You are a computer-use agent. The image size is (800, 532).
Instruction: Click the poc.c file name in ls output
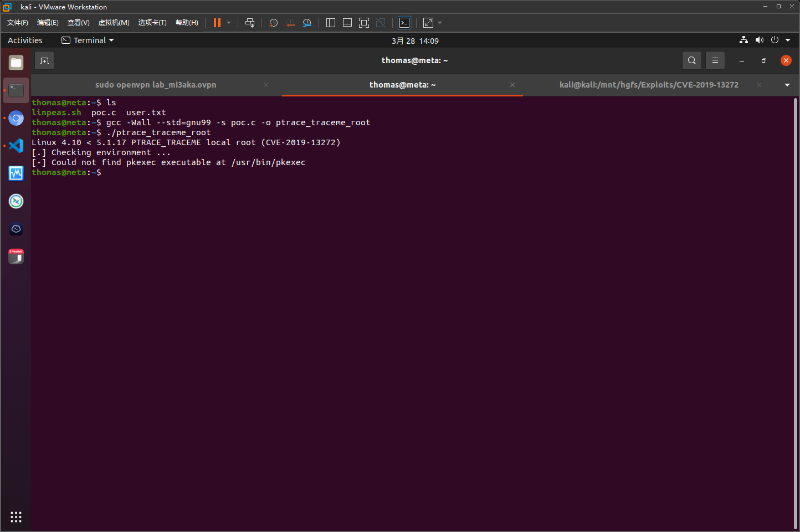[104, 112]
